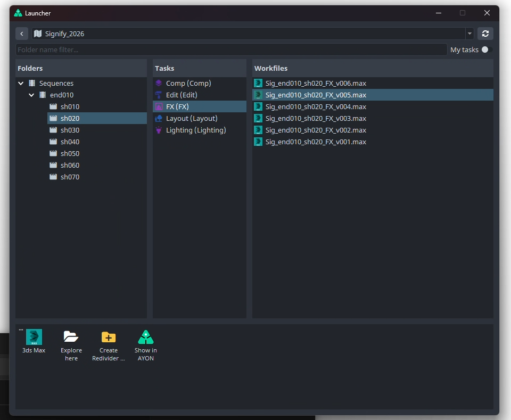This screenshot has width=511, height=420.
Task: Select folder sh010
Action: tap(97, 106)
